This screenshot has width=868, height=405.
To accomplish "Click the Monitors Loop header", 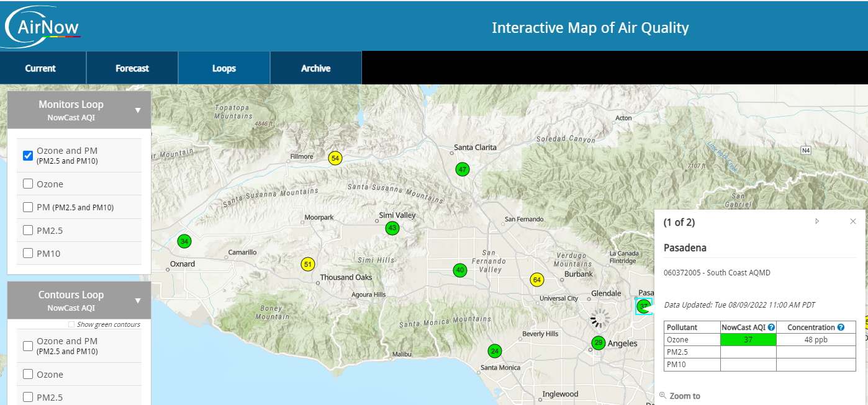I will (x=79, y=110).
